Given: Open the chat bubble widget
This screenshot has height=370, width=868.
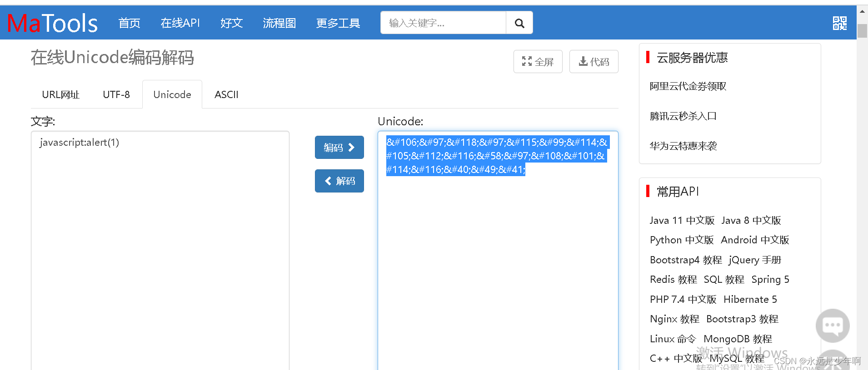Looking at the screenshot, I should coord(833,326).
